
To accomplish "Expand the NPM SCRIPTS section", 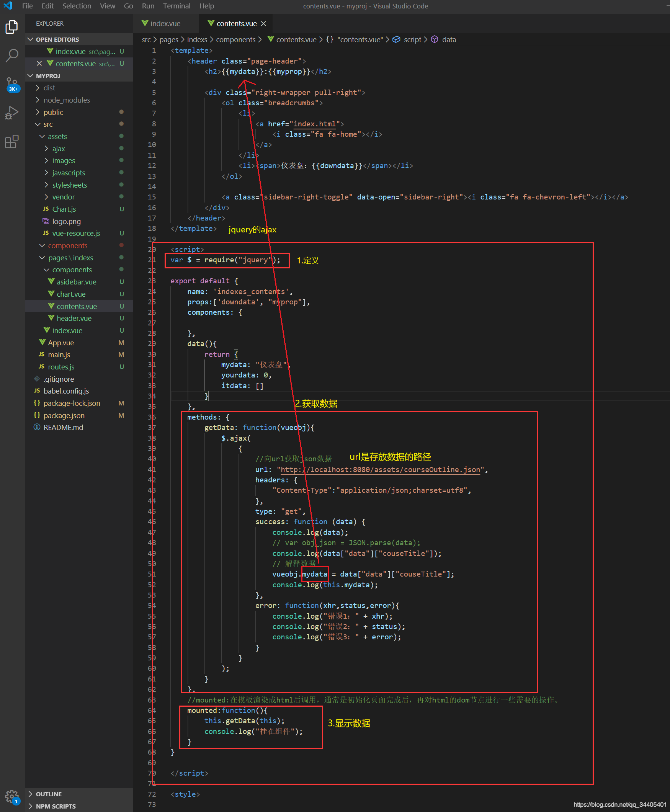I will [x=31, y=806].
